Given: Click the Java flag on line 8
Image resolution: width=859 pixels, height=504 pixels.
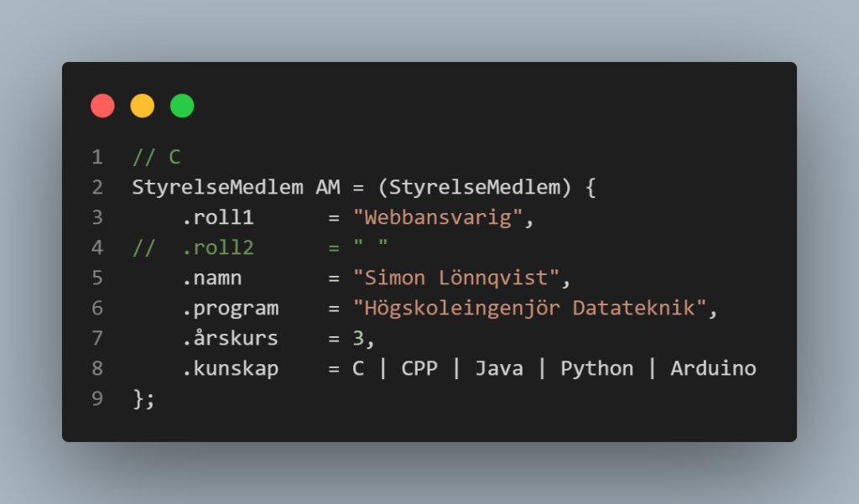Looking at the screenshot, I should (499, 368).
